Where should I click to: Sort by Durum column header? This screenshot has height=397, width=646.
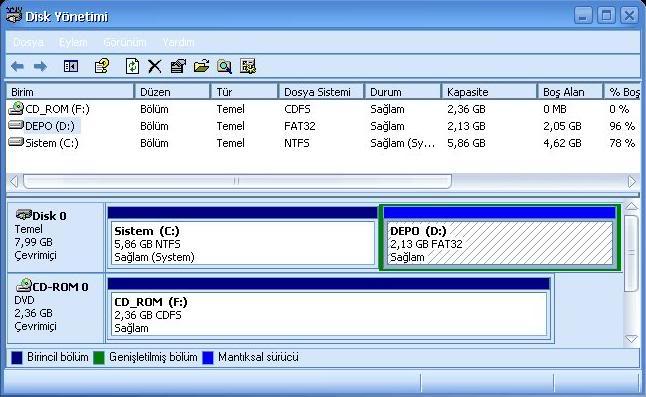coord(403,91)
